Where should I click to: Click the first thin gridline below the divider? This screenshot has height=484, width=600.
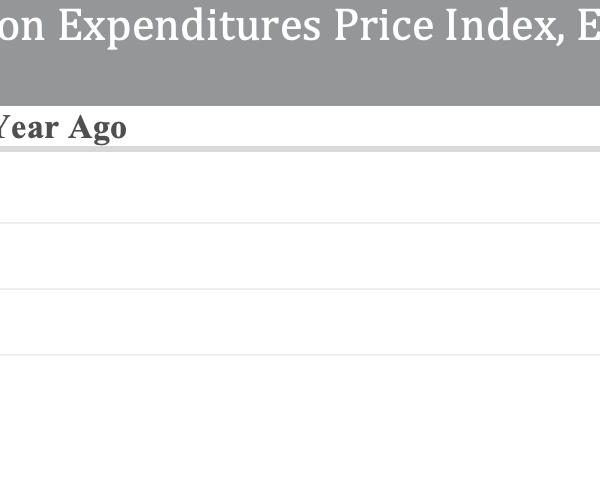(300, 223)
